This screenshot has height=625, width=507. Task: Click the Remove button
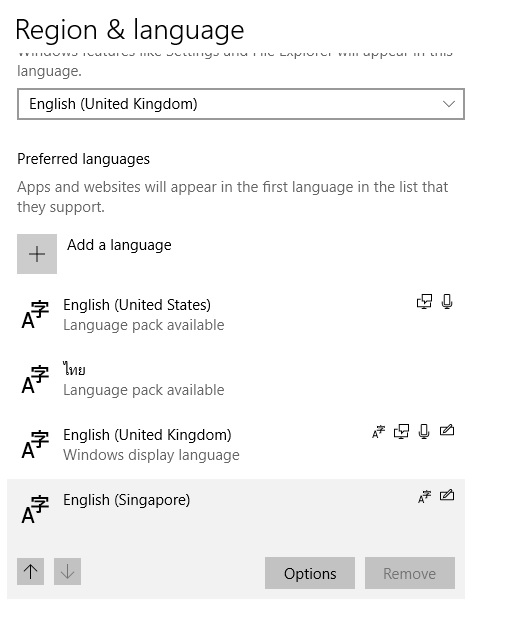[x=410, y=573]
